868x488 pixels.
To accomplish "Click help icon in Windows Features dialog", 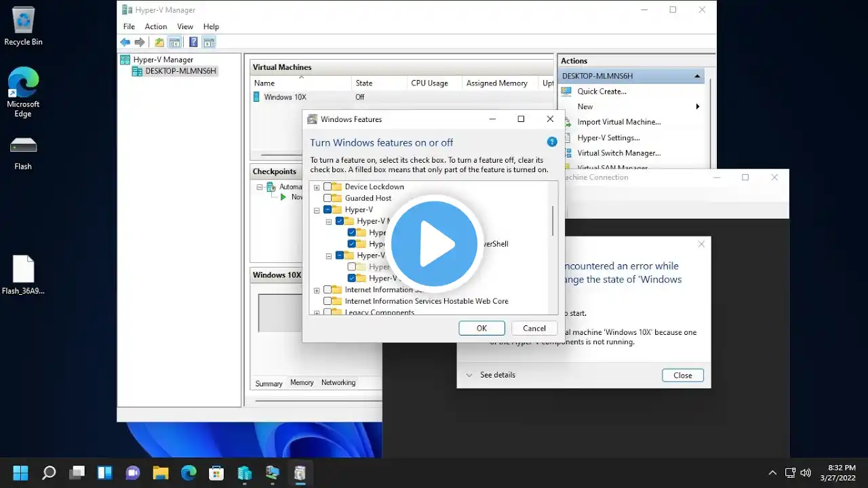I will 552,142.
